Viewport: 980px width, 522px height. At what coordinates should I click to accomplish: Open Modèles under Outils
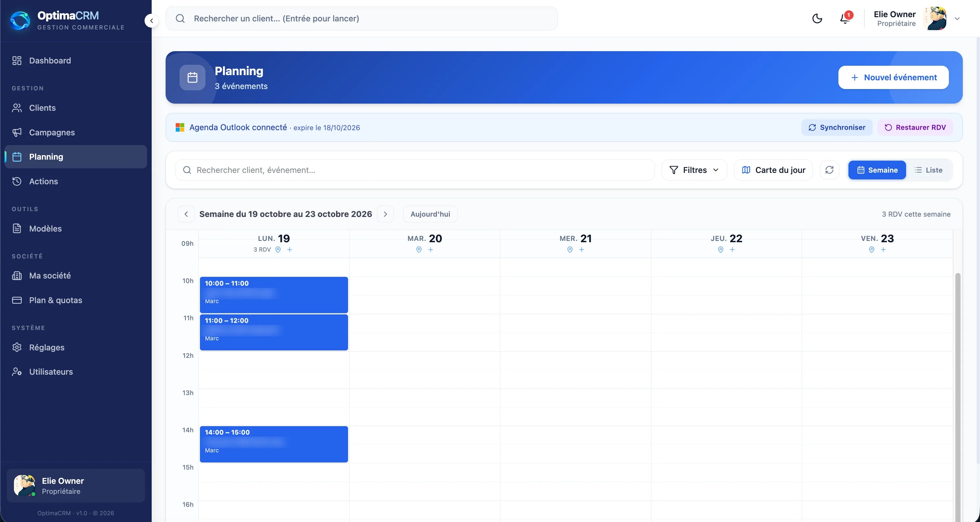click(76, 229)
